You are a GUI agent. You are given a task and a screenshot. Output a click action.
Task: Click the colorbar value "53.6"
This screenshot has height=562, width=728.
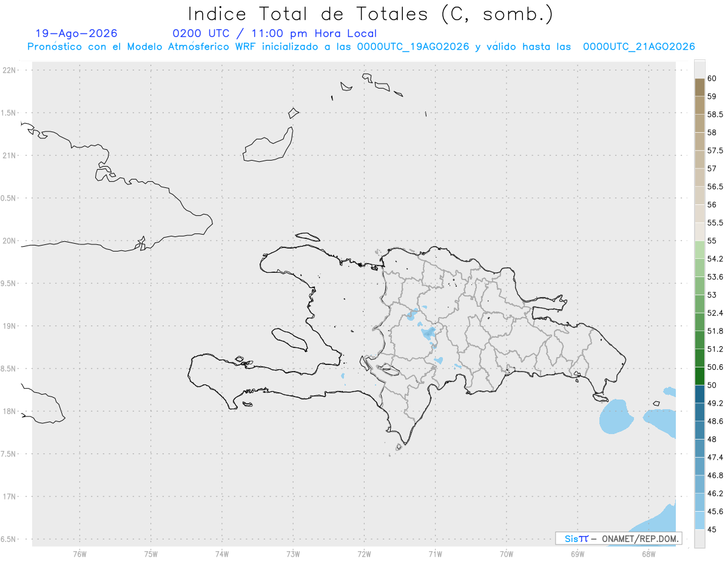(715, 277)
